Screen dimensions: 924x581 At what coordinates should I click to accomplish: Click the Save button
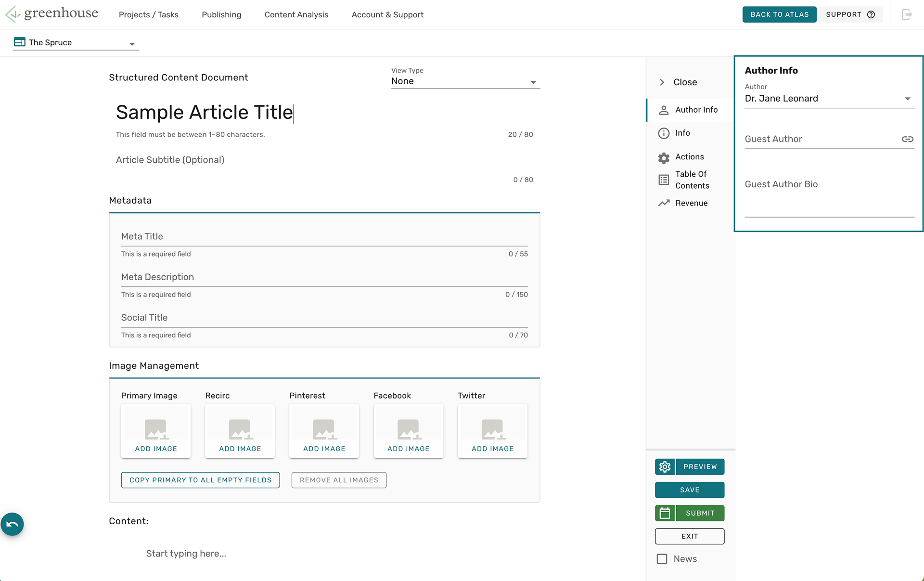coord(689,490)
